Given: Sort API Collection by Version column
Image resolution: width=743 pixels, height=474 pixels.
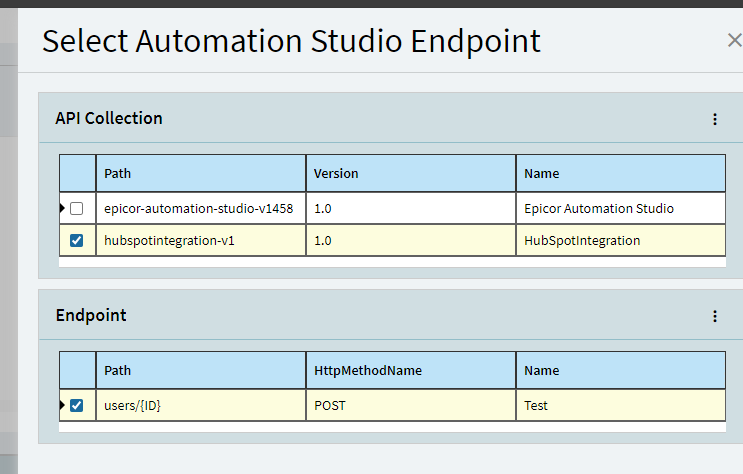Looking at the screenshot, I should [x=411, y=173].
